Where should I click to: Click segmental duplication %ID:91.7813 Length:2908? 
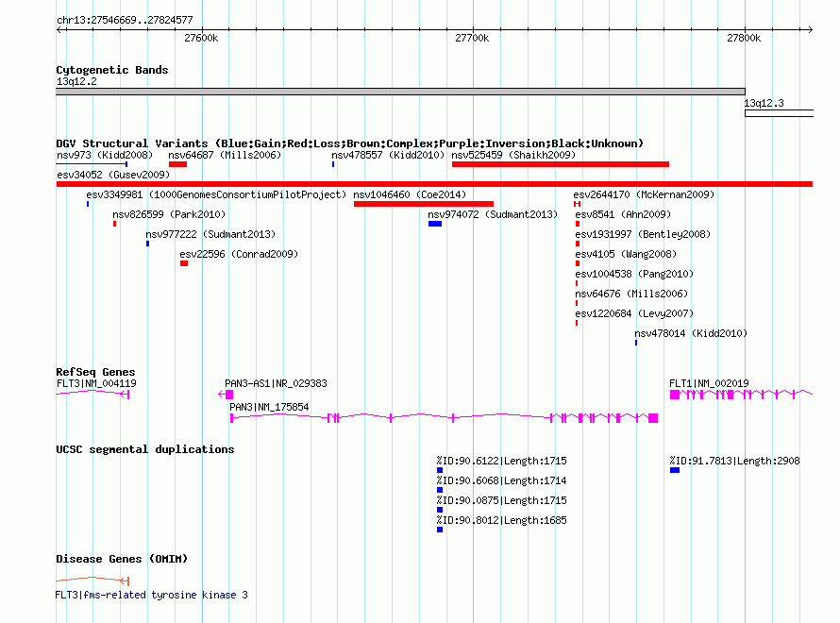tap(734, 461)
